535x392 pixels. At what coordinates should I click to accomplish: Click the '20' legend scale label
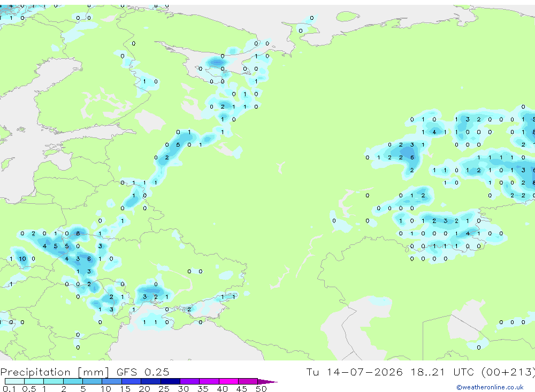tap(144, 389)
